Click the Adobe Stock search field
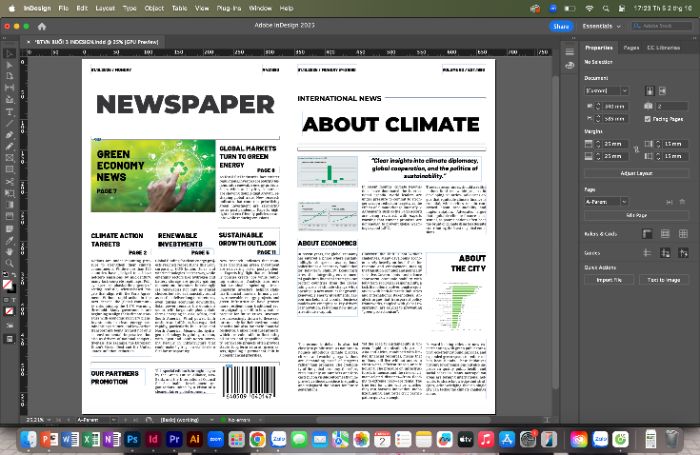Image resolution: width=700 pixels, height=455 pixels. pos(662,26)
